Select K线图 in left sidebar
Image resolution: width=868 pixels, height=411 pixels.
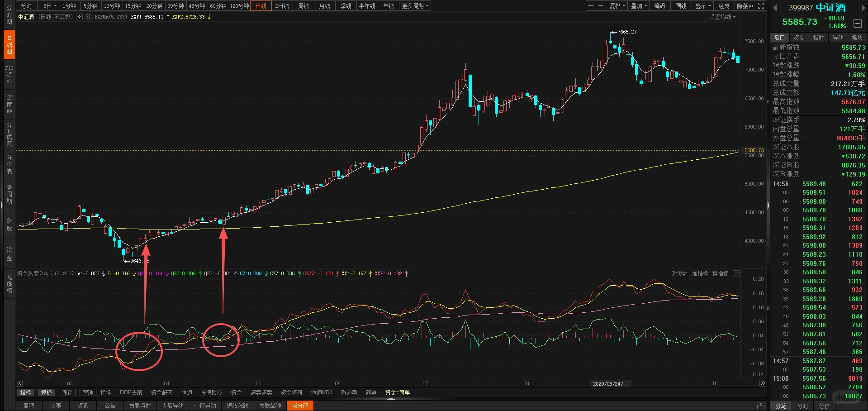pyautogui.click(x=9, y=45)
